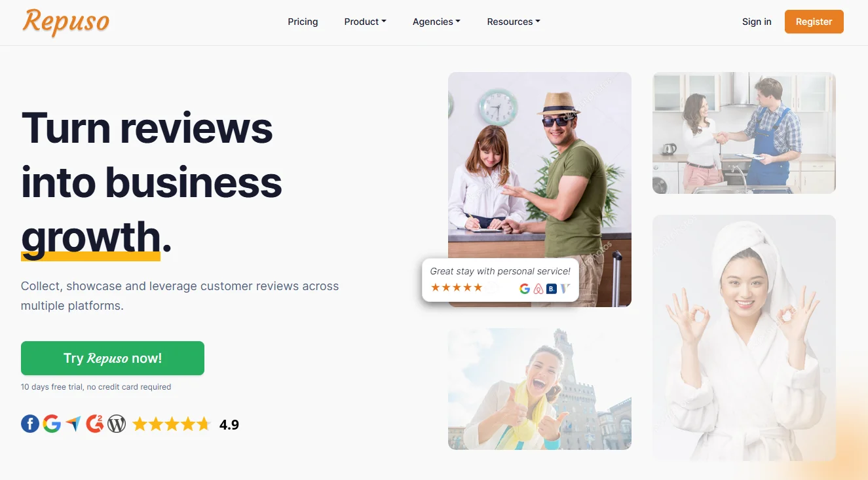Open the plumber handshake kitchen photo
The height and width of the screenshot is (480, 868).
pos(744,133)
